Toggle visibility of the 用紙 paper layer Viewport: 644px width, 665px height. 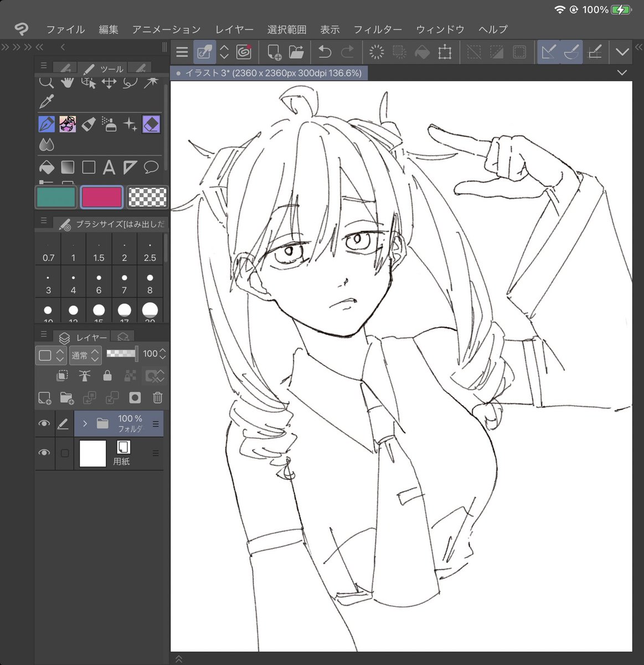click(44, 453)
